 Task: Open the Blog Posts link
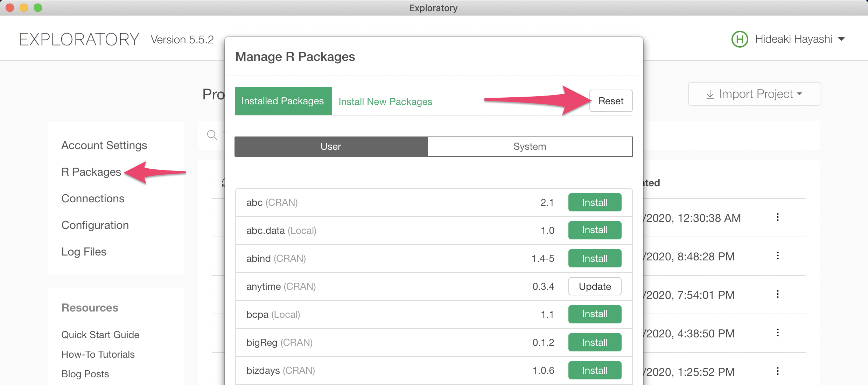[85, 374]
